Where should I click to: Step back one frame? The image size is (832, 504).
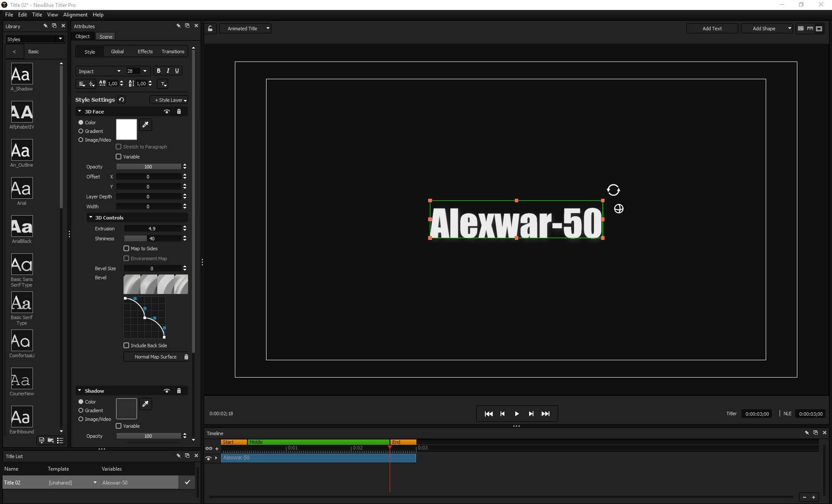(502, 414)
